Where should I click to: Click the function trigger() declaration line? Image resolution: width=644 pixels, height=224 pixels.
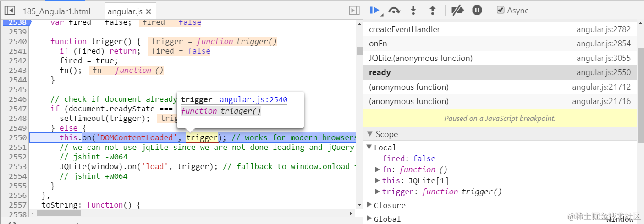(x=95, y=41)
